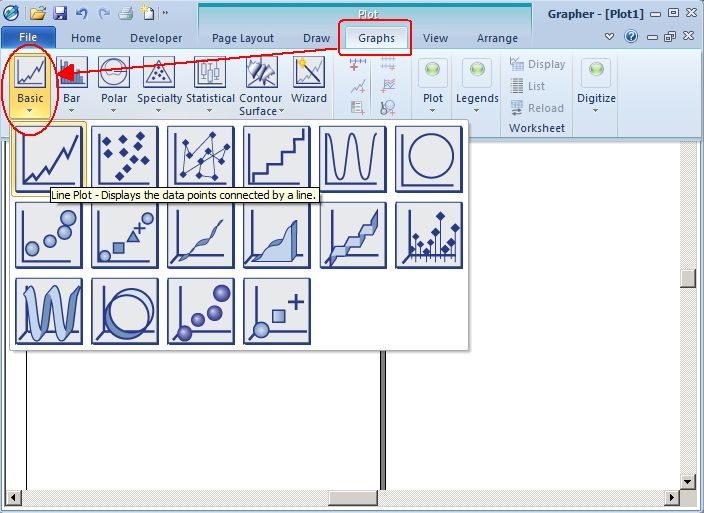Choose the 3D Bubble Plot spheres icon

point(201,311)
